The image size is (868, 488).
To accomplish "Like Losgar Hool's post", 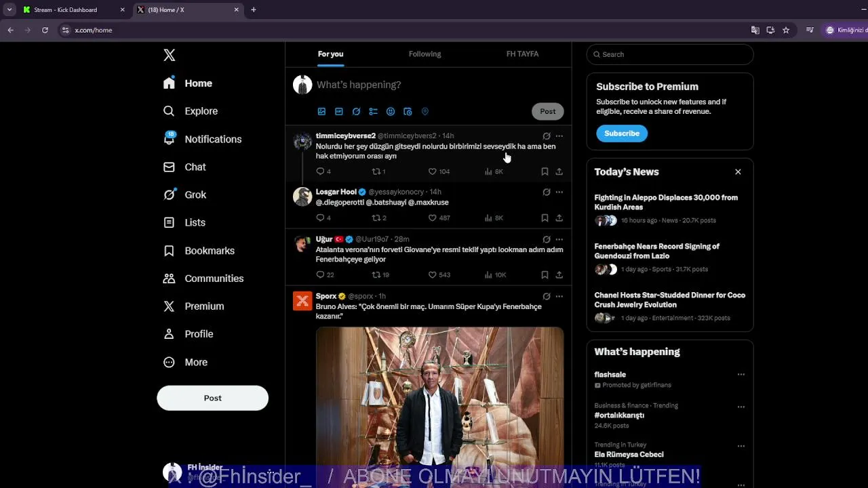I will pyautogui.click(x=439, y=218).
